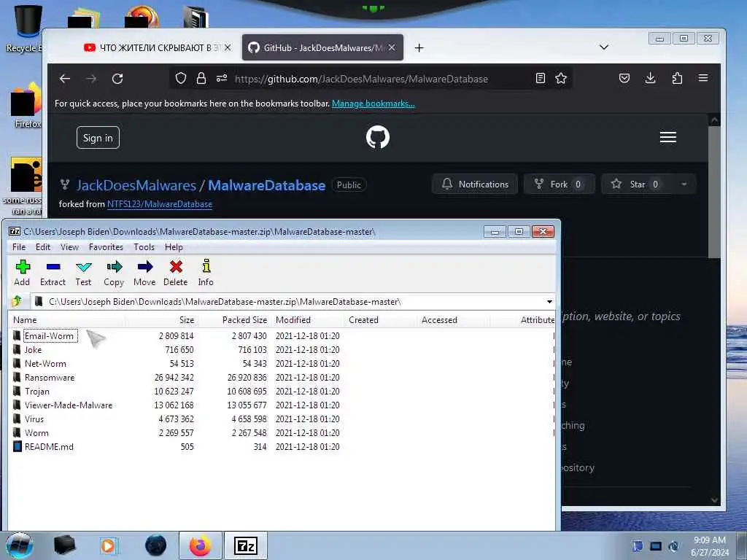
Task: Open site permissions icon in address bar
Action: (222, 78)
